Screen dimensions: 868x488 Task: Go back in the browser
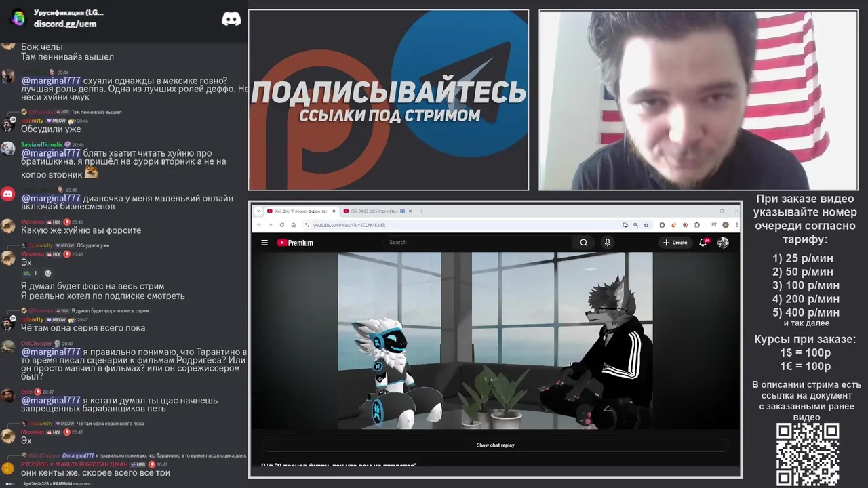click(x=258, y=225)
